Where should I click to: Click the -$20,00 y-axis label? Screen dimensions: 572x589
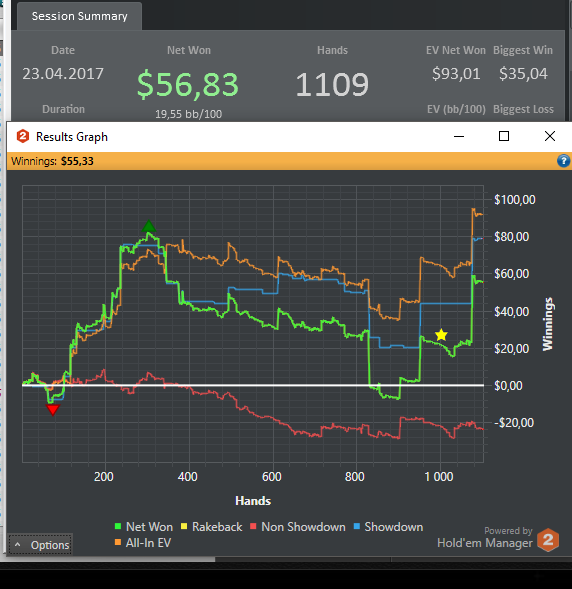[x=514, y=423]
